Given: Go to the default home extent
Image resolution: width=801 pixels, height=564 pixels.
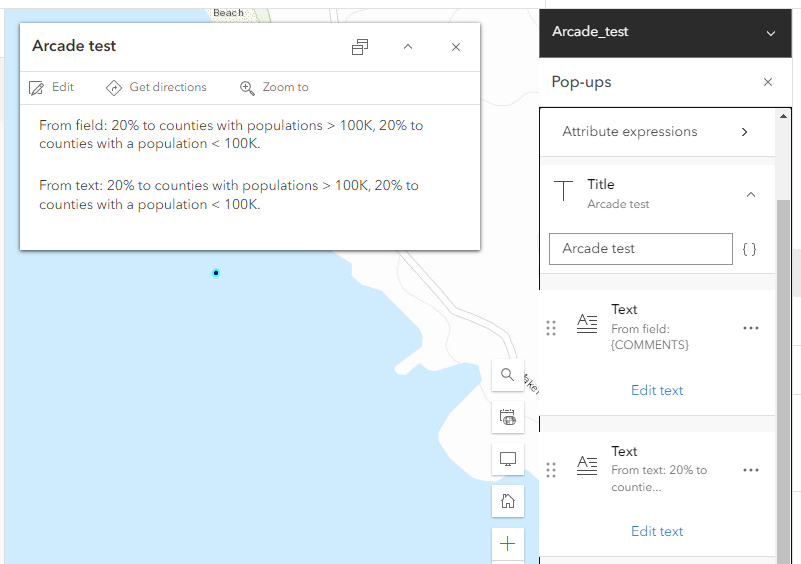Looking at the screenshot, I should [507, 501].
